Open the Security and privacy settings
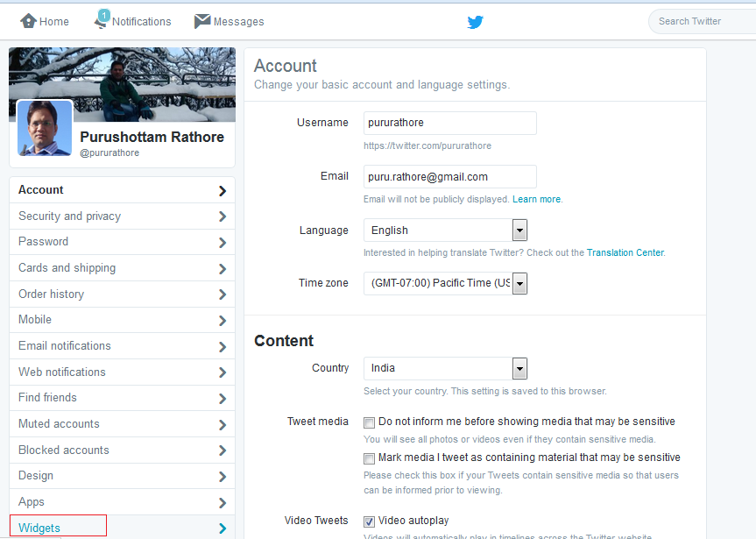The width and height of the screenshot is (756, 539). (68, 216)
